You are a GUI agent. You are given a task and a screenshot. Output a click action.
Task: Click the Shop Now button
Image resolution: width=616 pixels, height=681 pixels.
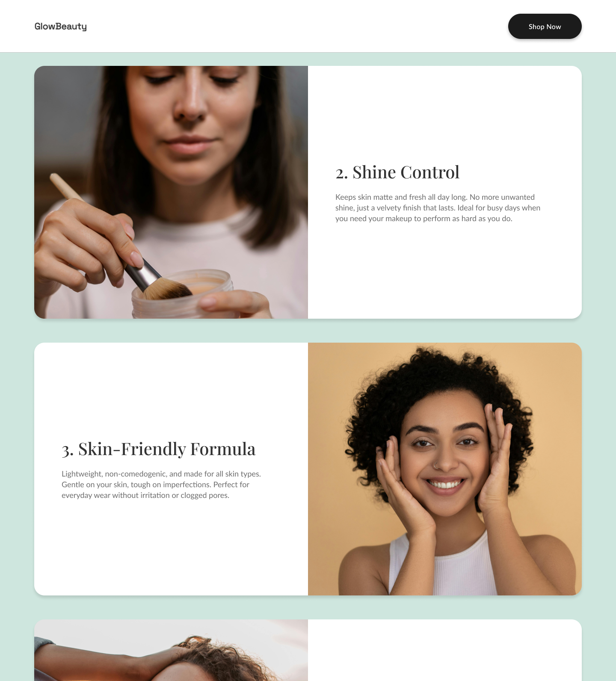click(545, 27)
